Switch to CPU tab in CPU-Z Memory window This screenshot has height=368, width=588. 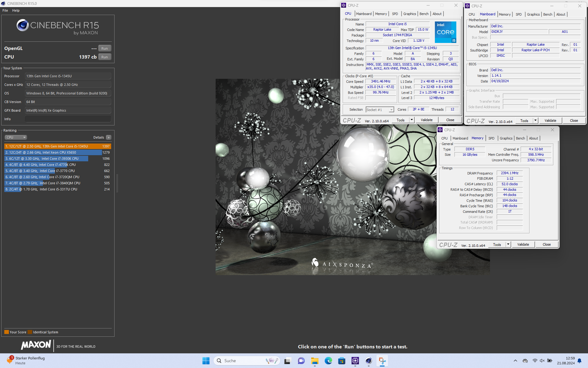coord(444,138)
